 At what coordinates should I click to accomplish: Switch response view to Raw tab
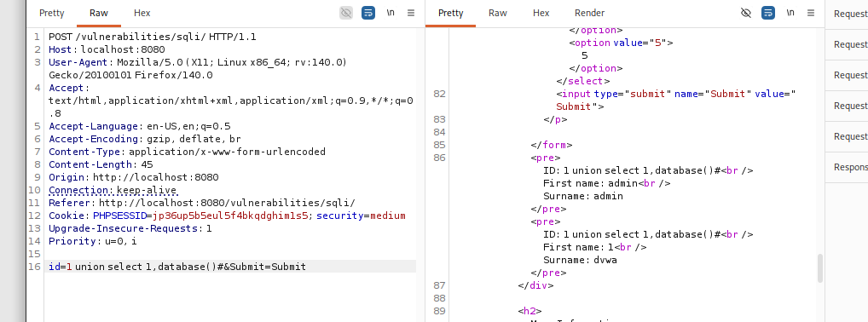[x=498, y=13]
